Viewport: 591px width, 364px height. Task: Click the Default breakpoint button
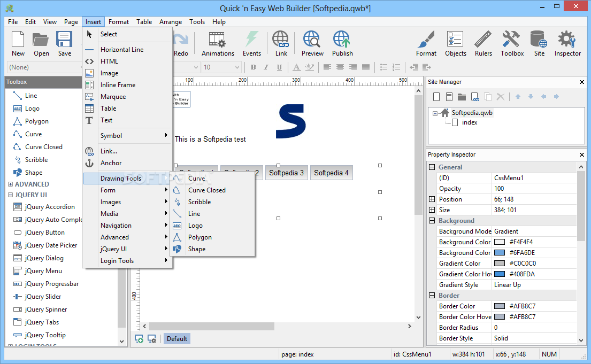coord(176,338)
